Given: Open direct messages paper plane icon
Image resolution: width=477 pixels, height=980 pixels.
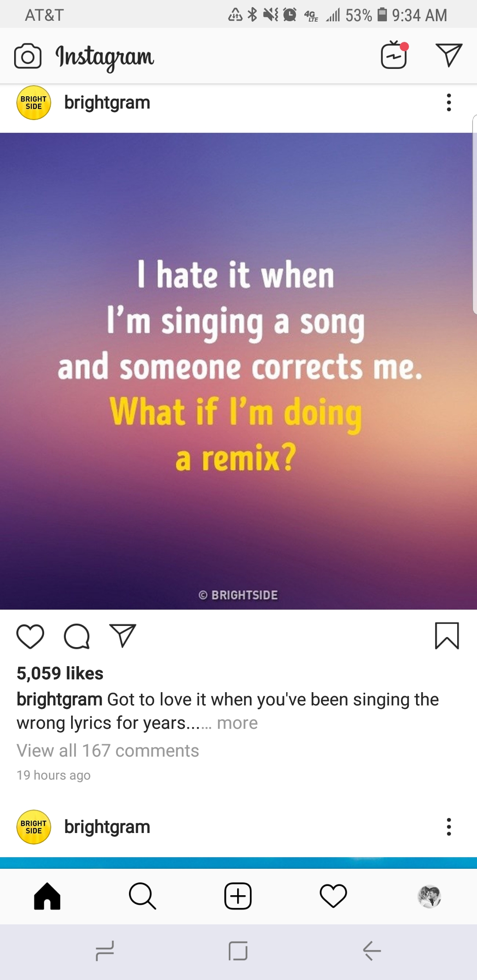Looking at the screenshot, I should 449,55.
